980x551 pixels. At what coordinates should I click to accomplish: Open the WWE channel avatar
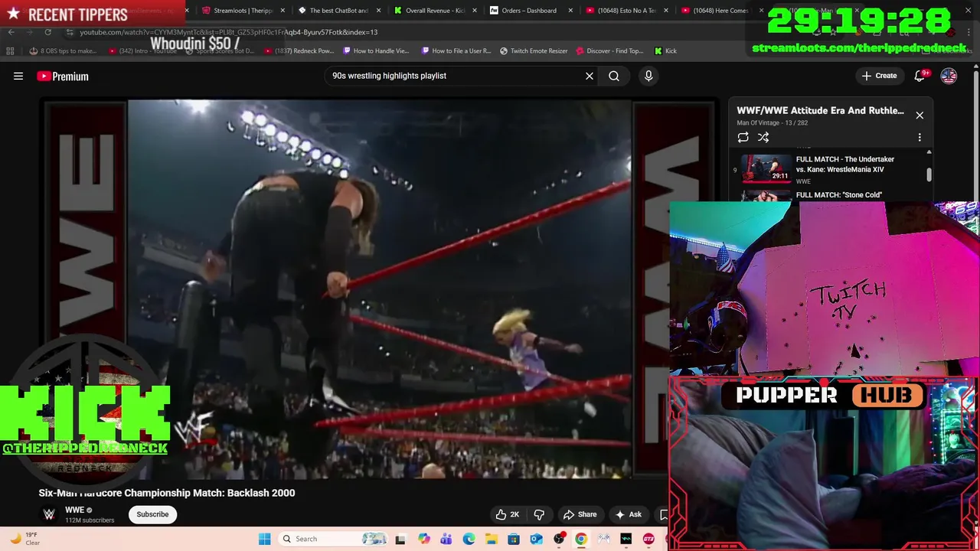coord(49,514)
